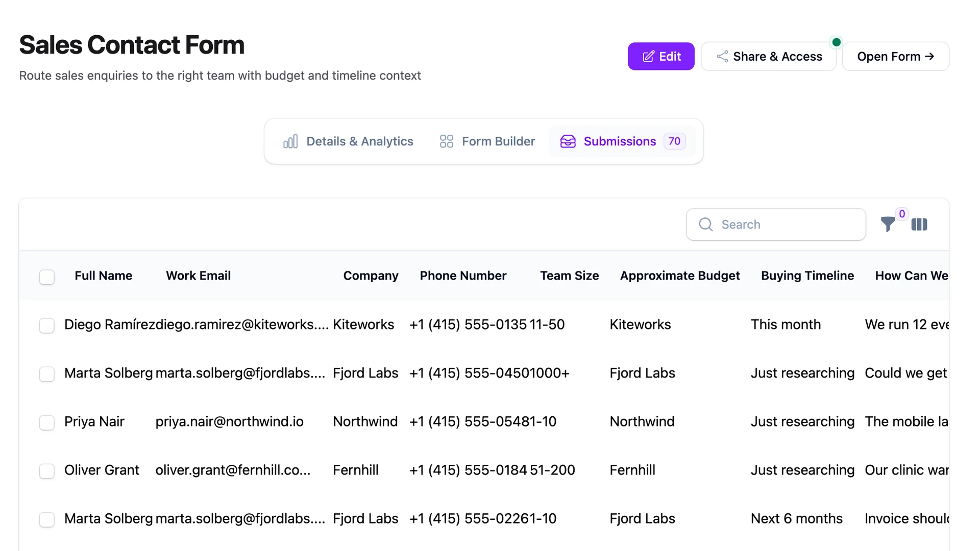Viewport: 980px width, 551px height.
Task: Check the Priya Nair row checkbox
Action: click(x=47, y=422)
